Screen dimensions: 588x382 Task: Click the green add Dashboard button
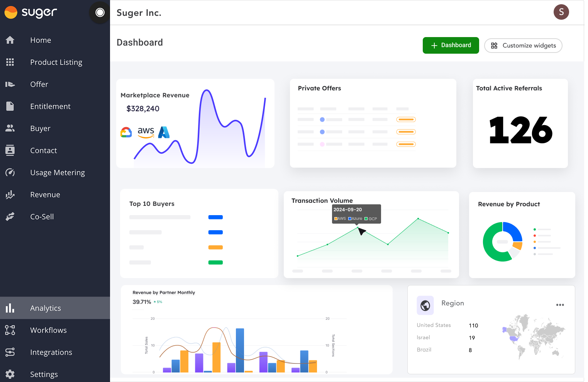[451, 45]
